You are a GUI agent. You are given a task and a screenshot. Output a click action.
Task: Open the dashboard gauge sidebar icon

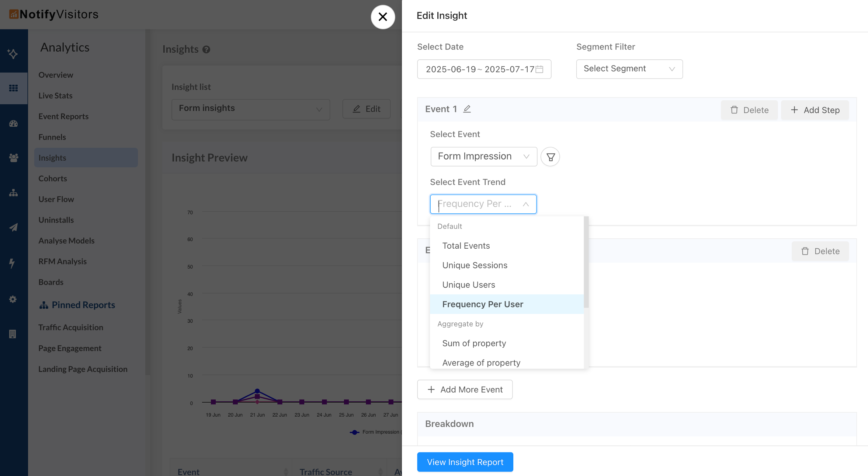[13, 124]
